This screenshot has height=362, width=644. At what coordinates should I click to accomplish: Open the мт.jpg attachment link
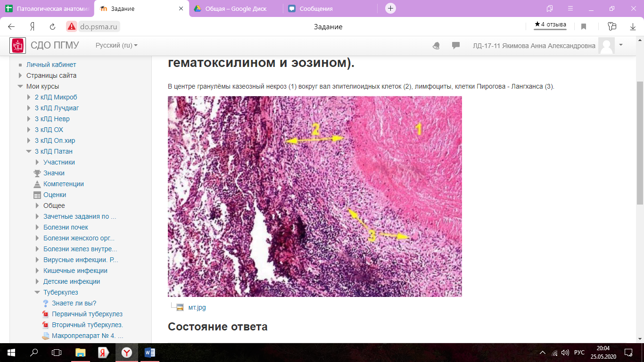pyautogui.click(x=197, y=307)
